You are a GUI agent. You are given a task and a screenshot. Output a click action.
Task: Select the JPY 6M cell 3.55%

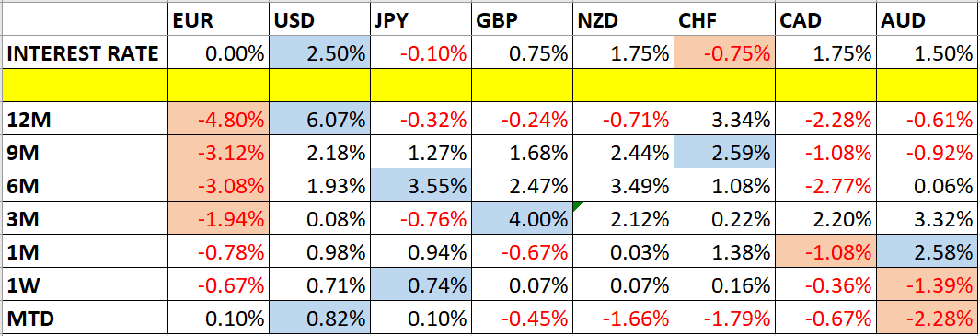(x=421, y=186)
